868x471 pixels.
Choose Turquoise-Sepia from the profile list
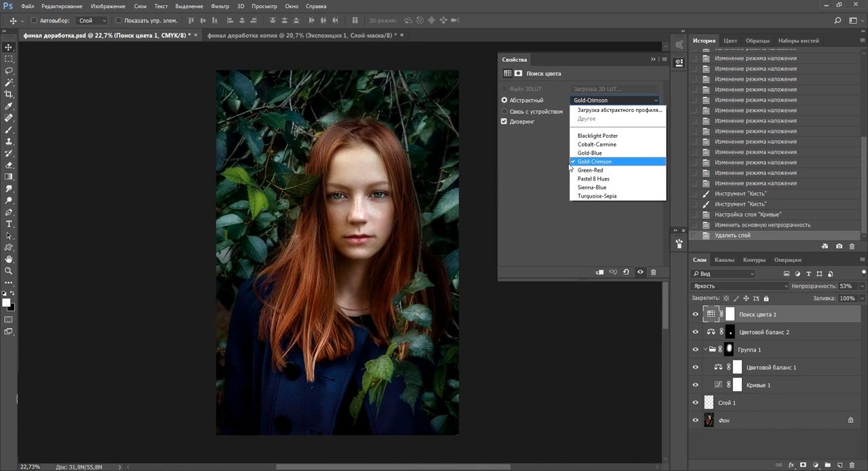pos(618,196)
